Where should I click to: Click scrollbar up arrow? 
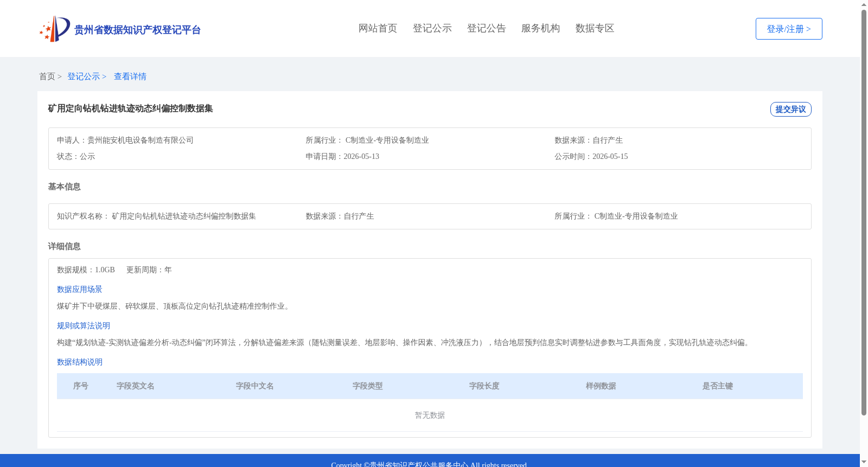tap(864, 4)
